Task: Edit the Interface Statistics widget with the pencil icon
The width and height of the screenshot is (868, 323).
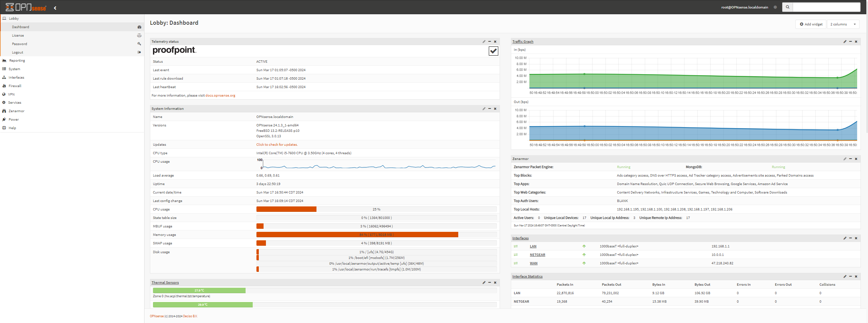Action: pyautogui.click(x=845, y=277)
